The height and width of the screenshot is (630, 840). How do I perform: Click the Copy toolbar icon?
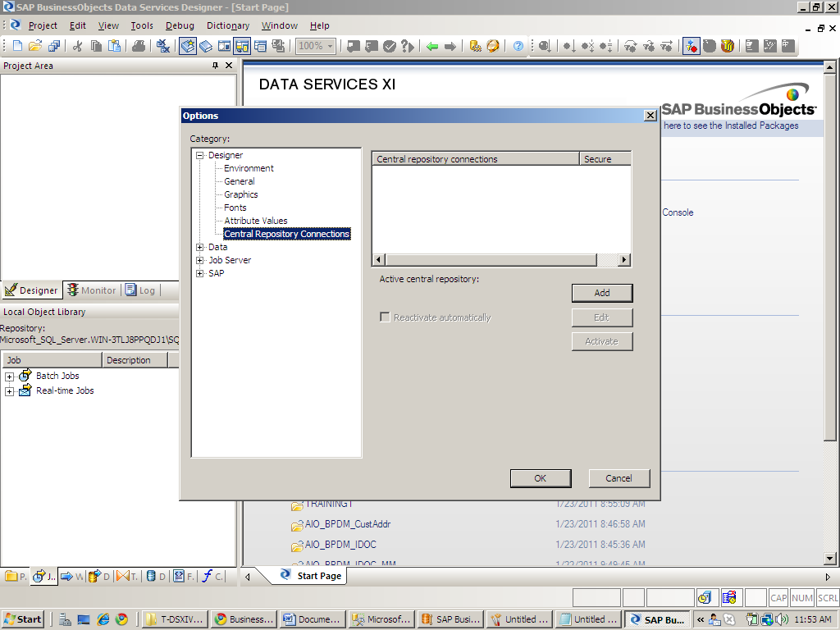[x=97, y=46]
